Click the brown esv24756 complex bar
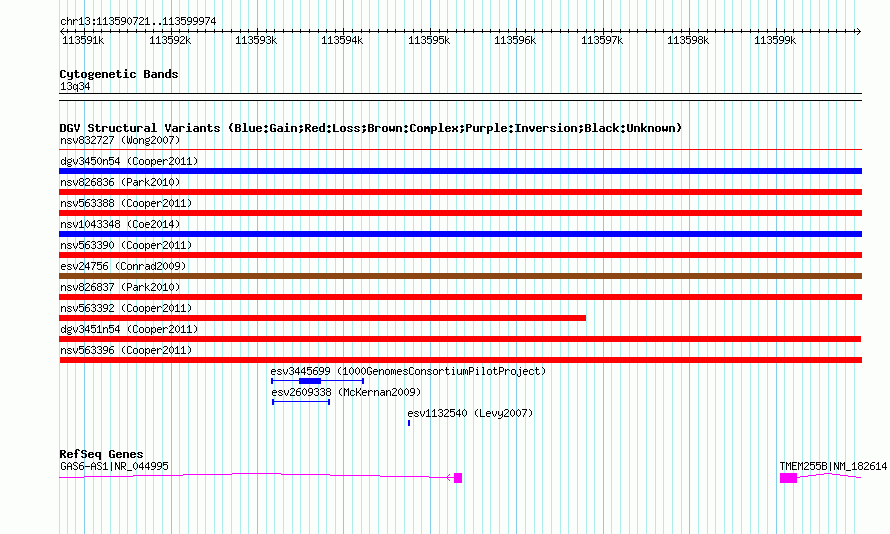Viewport: 890px width, 534px height. pos(460,276)
